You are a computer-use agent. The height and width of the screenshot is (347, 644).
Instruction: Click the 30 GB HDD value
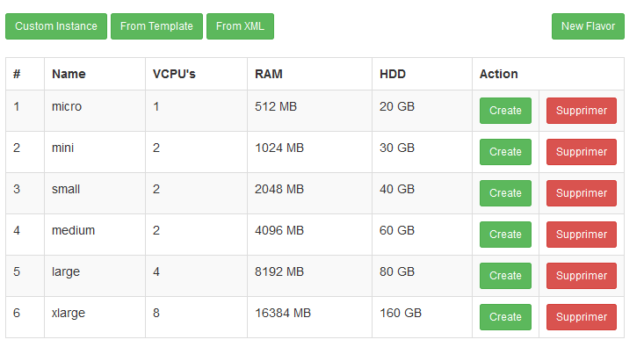[397, 148]
